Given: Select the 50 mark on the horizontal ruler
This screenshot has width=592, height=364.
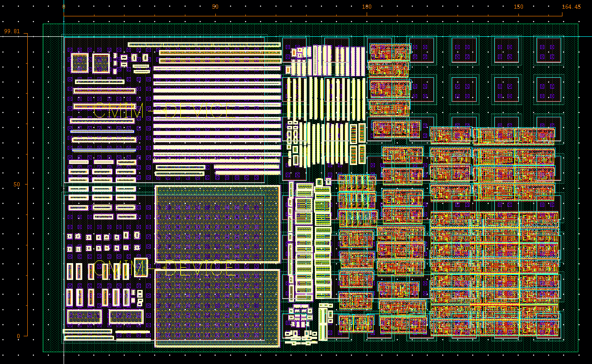Looking at the screenshot, I should click(215, 7).
